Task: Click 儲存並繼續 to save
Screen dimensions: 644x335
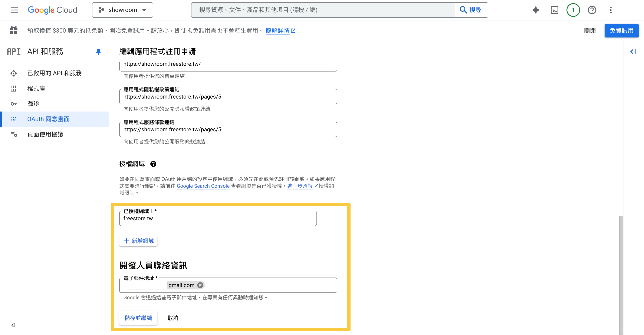Action: tap(138, 318)
